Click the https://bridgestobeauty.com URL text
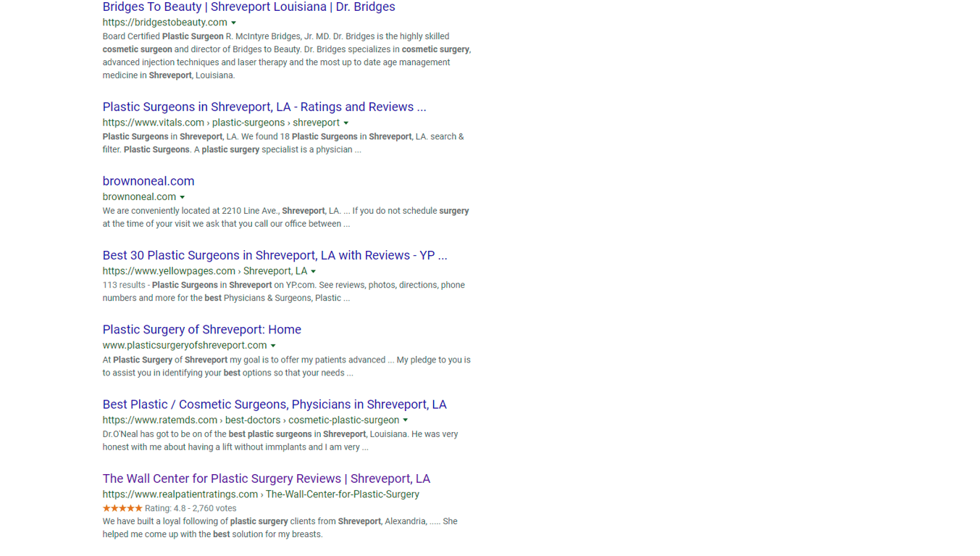 (x=164, y=22)
